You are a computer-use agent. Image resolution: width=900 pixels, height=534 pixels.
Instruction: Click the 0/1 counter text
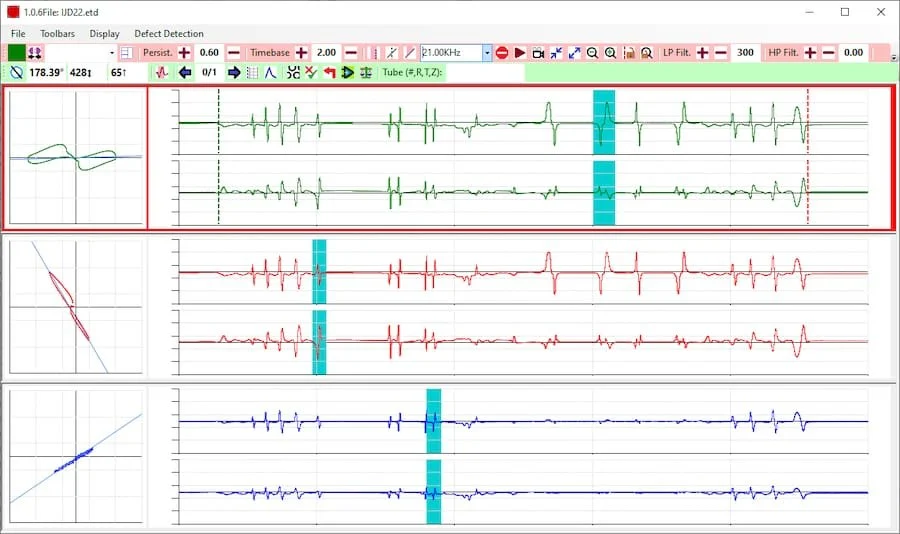[210, 72]
